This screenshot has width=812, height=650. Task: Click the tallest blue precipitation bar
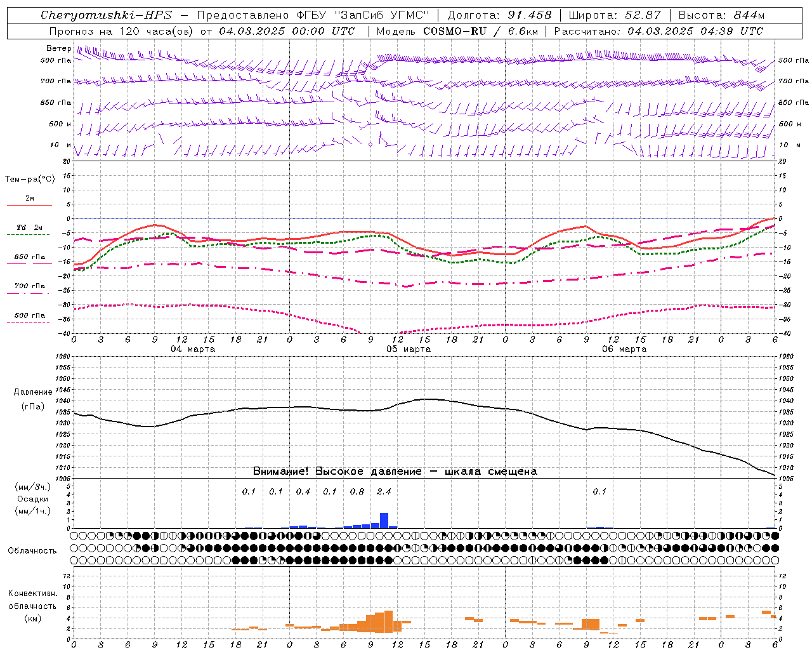[x=384, y=521]
